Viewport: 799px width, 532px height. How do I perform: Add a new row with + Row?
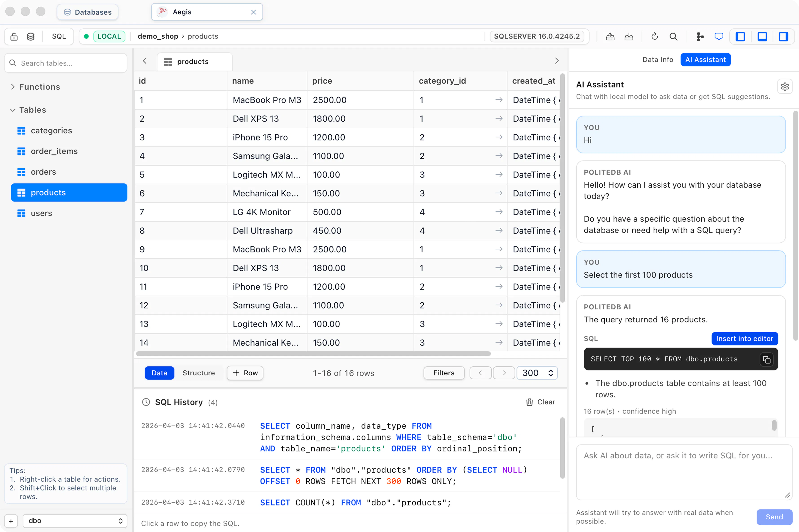(x=245, y=373)
